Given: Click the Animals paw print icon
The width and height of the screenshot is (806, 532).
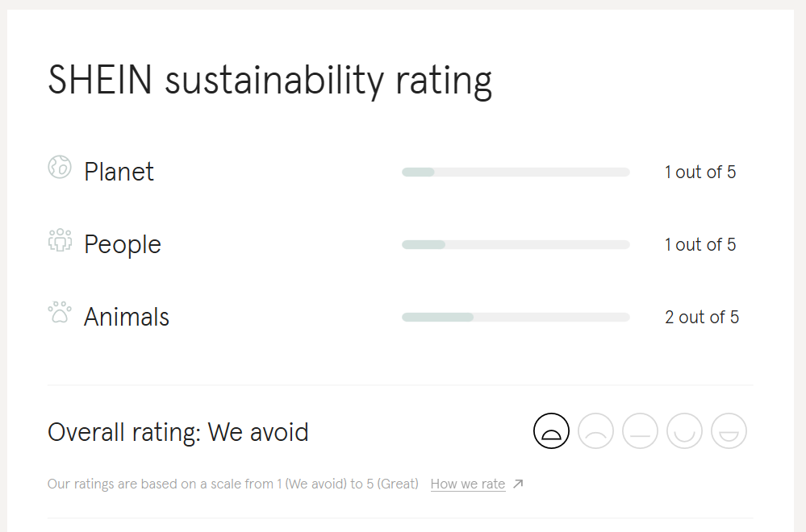Looking at the screenshot, I should [60, 312].
